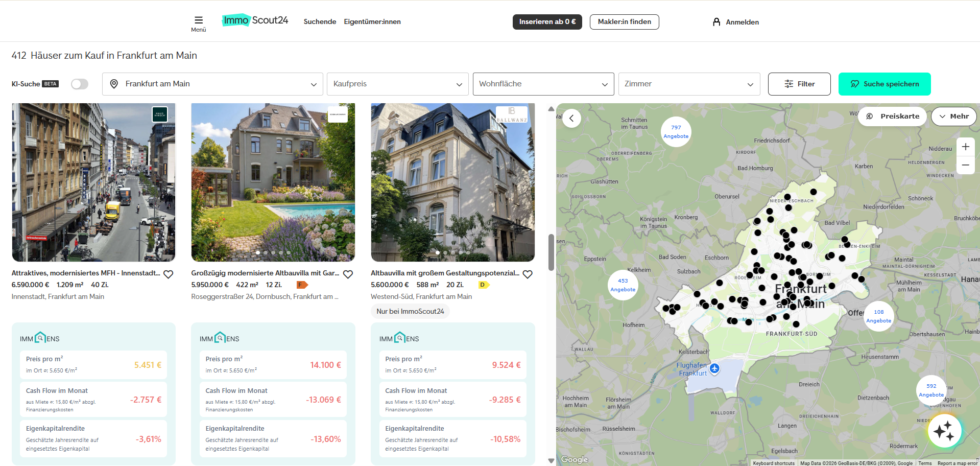Viewport: 980px width, 466px height.
Task: Open the Suchende menu
Action: (320, 21)
